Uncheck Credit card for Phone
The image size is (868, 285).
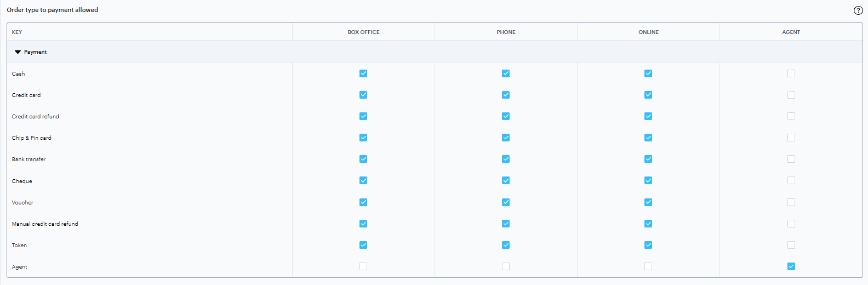click(506, 95)
